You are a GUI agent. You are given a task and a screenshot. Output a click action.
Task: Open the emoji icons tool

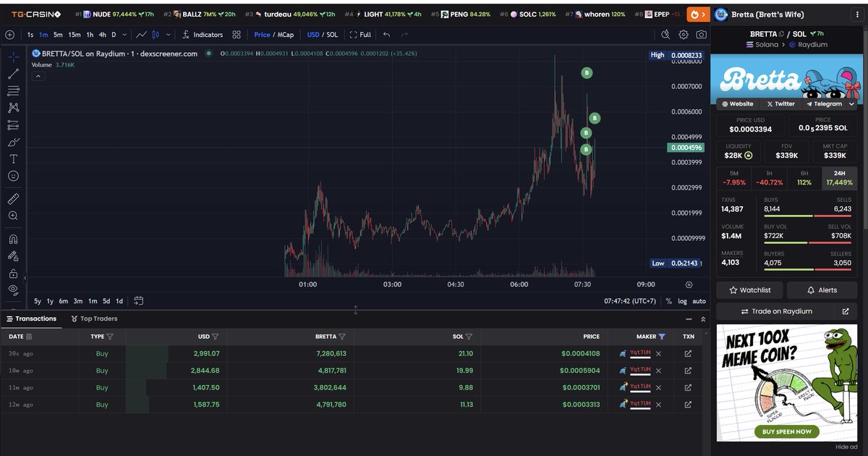(13, 176)
